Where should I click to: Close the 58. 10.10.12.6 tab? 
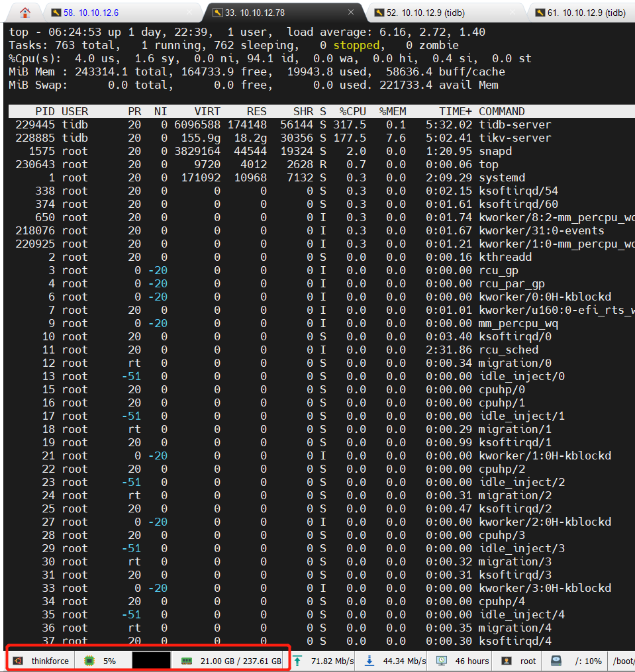[x=189, y=13]
